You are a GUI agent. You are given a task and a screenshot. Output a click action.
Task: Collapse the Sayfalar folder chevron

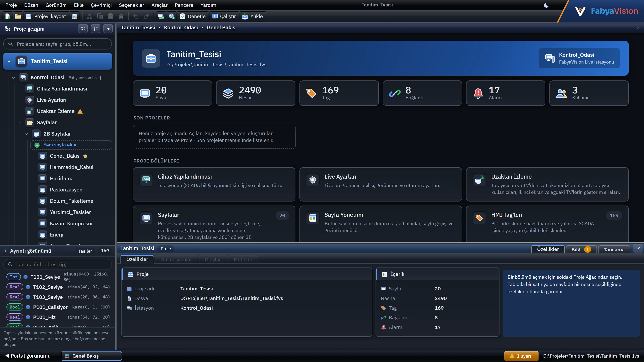(x=20, y=123)
